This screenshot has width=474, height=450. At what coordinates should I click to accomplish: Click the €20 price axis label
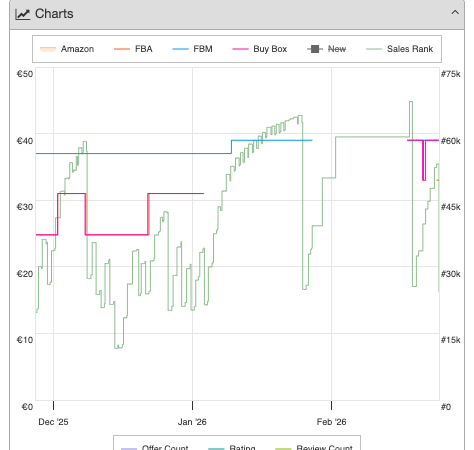tap(25, 274)
